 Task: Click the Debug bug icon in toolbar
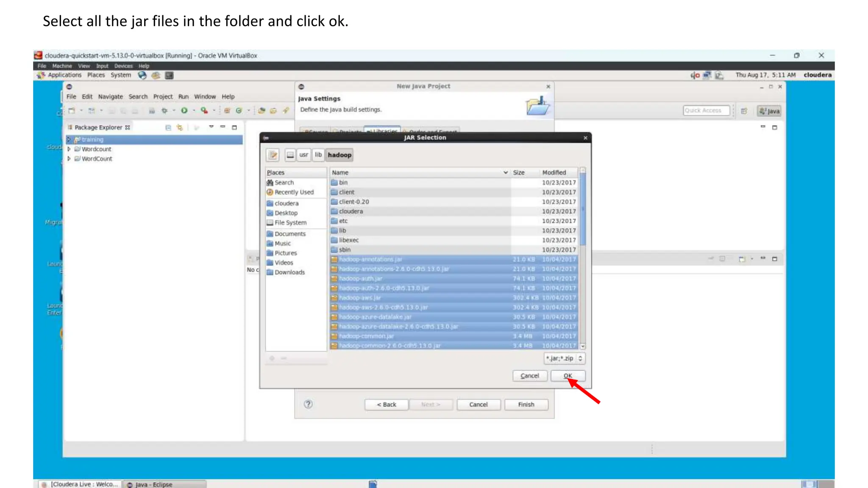click(x=164, y=111)
